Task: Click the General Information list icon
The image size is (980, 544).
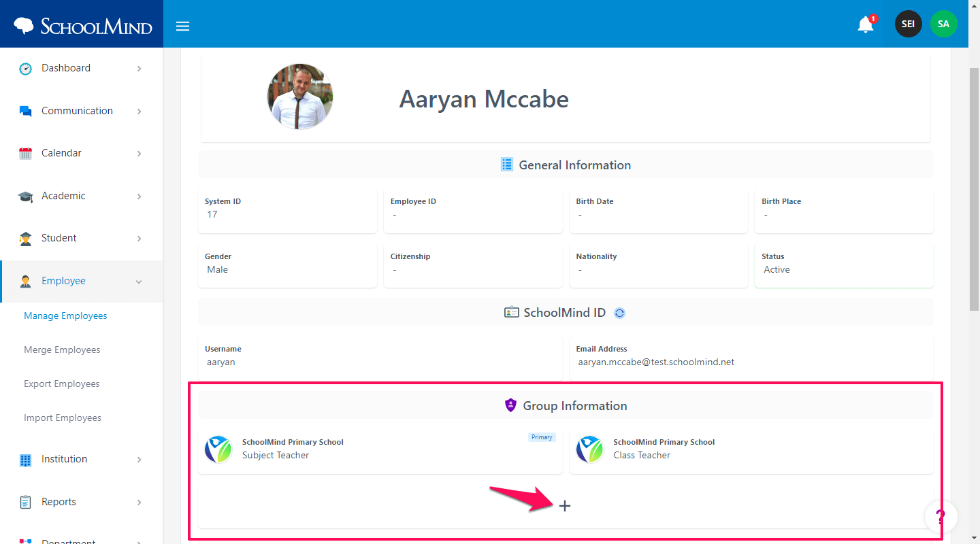Action: (507, 164)
